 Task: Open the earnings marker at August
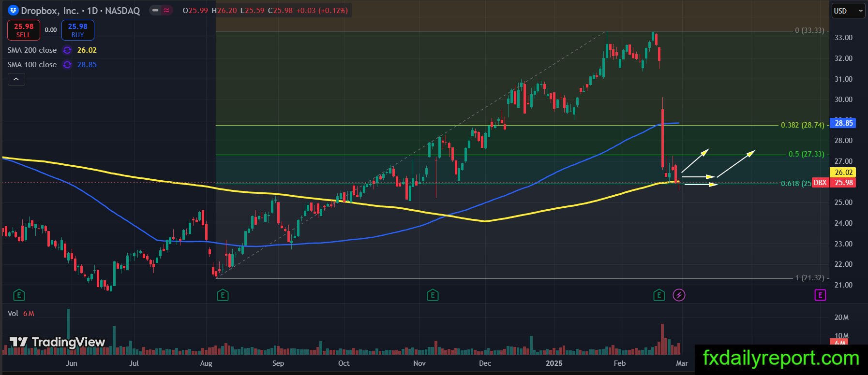[x=223, y=295]
